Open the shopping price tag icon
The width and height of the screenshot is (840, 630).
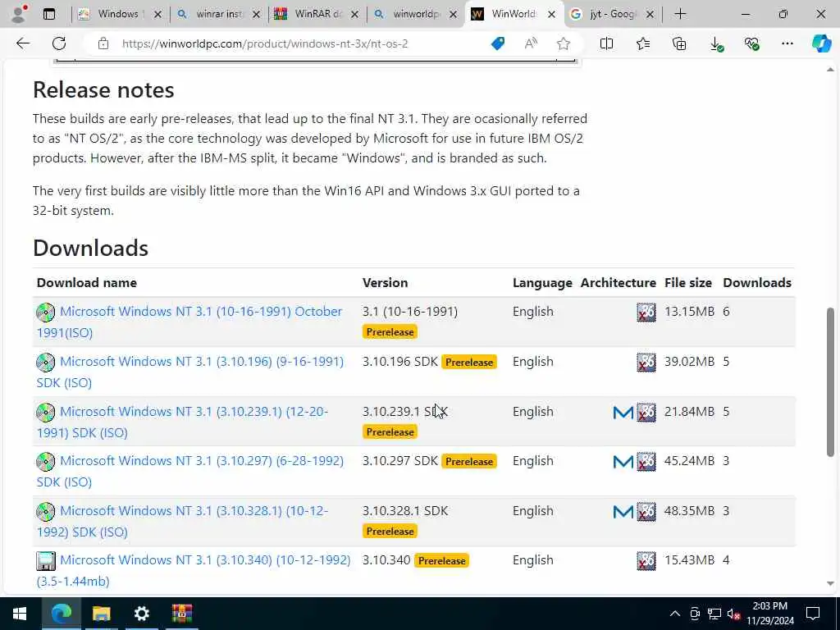pyautogui.click(x=498, y=43)
